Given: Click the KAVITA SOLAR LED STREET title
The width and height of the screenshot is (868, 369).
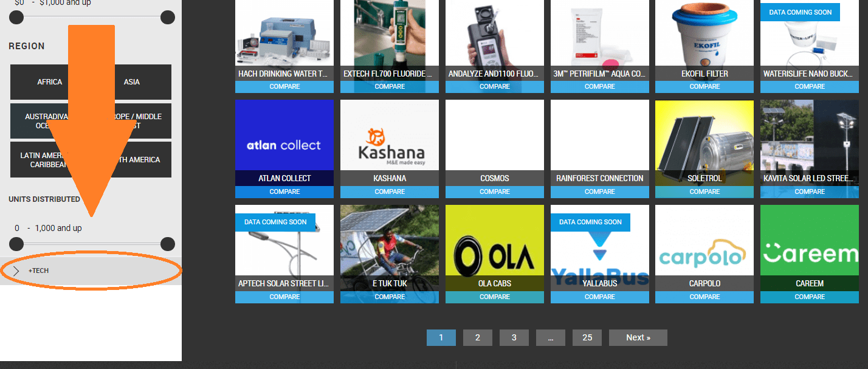Looking at the screenshot, I should click(x=810, y=178).
